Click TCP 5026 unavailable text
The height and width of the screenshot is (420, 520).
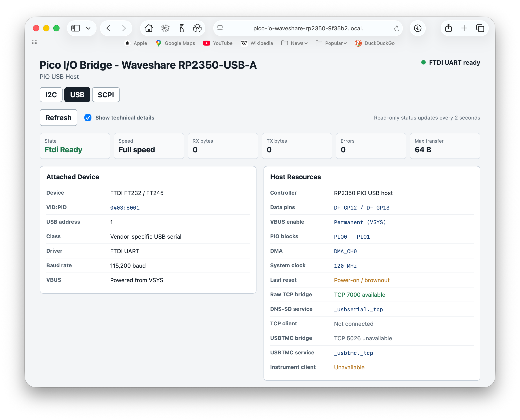[363, 338]
